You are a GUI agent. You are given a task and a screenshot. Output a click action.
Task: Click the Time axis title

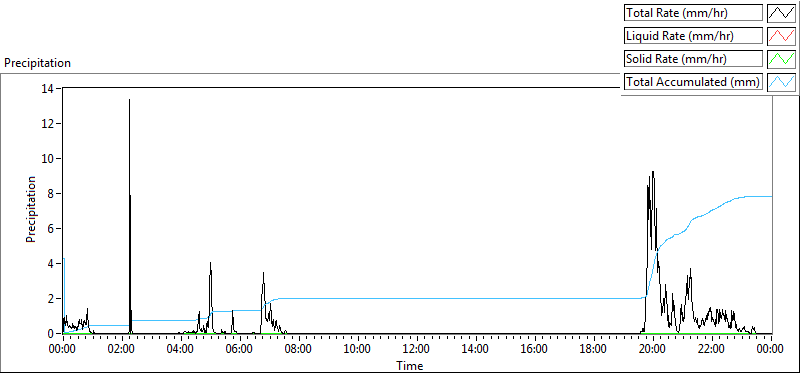[410, 365]
